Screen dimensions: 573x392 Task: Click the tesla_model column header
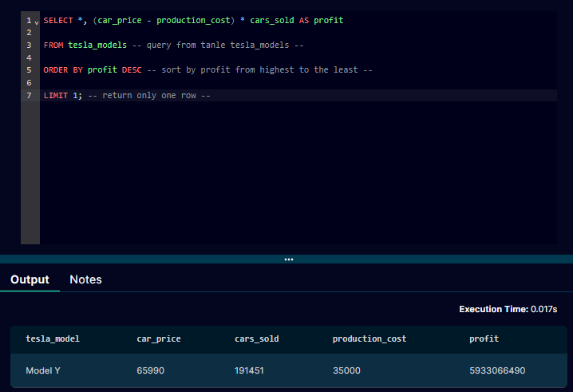click(53, 339)
